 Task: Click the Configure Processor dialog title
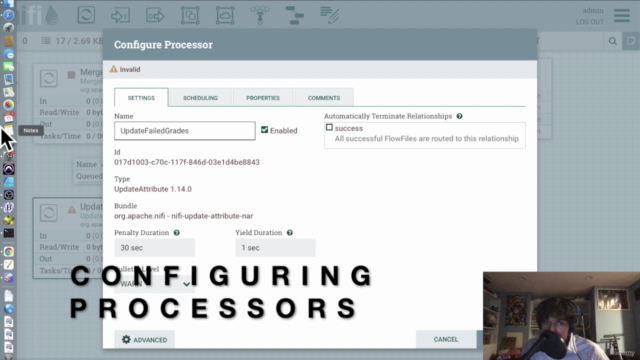(163, 45)
